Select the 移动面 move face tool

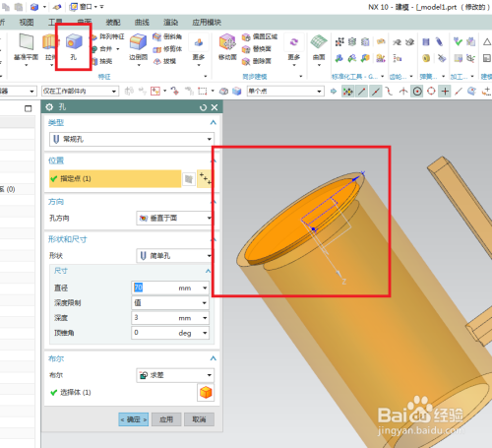[227, 47]
